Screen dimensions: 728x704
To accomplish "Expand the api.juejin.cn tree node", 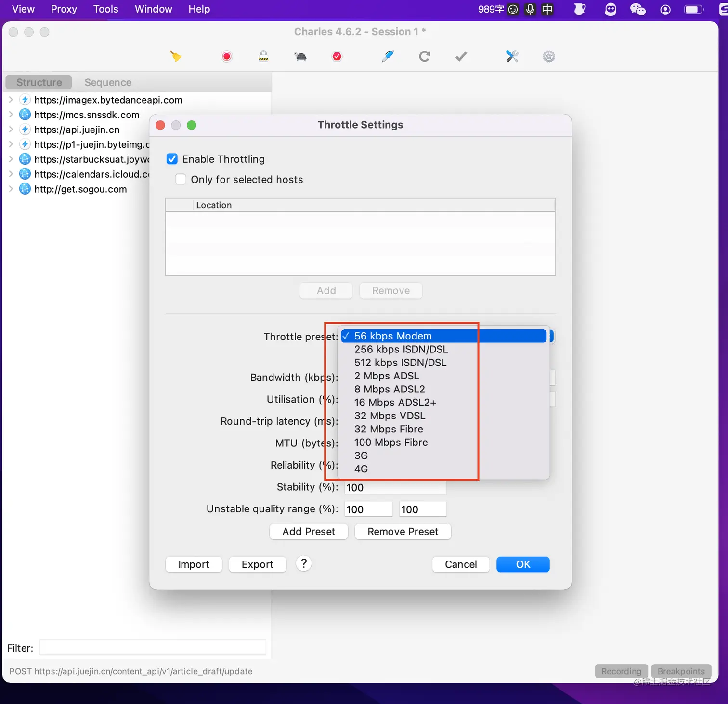I will 11,130.
